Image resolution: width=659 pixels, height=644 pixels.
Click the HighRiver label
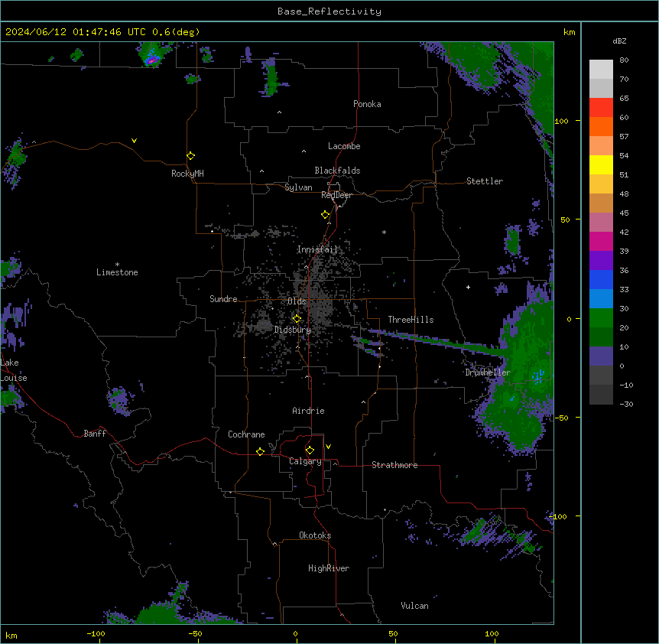[329, 568]
